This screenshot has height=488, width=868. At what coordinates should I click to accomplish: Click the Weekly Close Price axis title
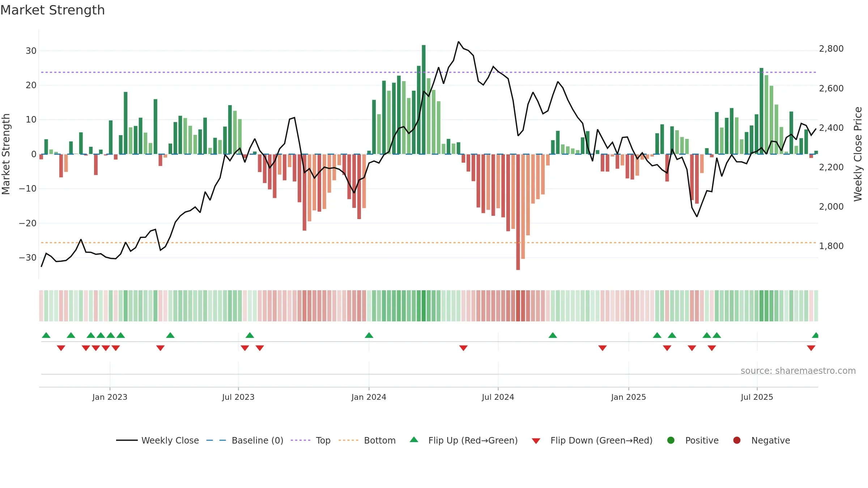pyautogui.click(x=858, y=154)
